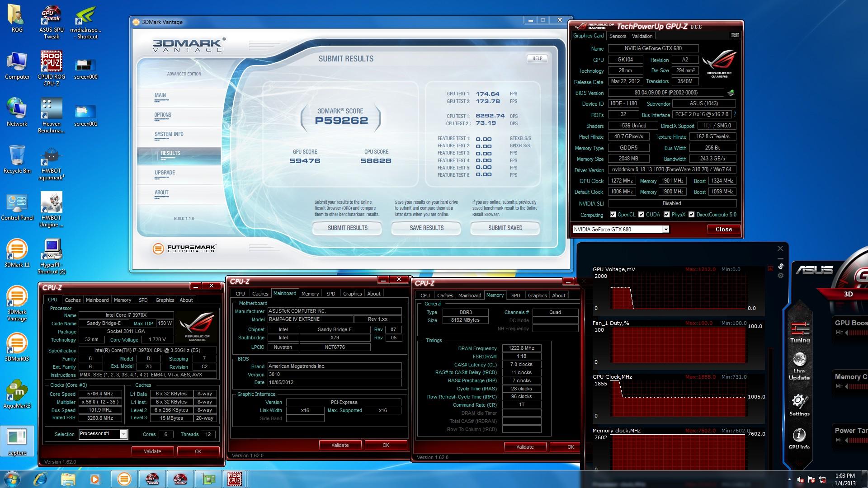868x488 pixels.
Task: Launch nvidiaInspector shortcut on desktop
Action: [85, 23]
